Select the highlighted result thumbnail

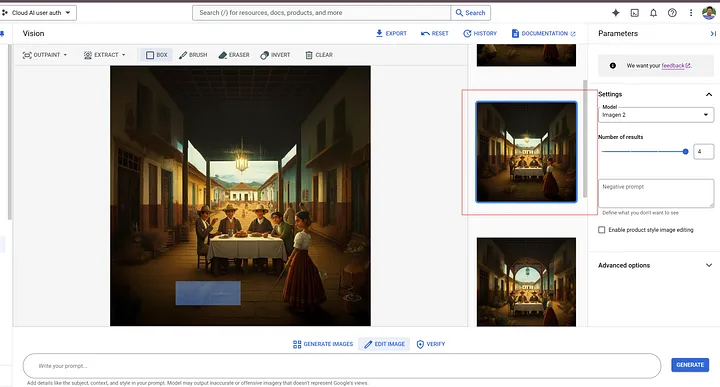[526, 152]
